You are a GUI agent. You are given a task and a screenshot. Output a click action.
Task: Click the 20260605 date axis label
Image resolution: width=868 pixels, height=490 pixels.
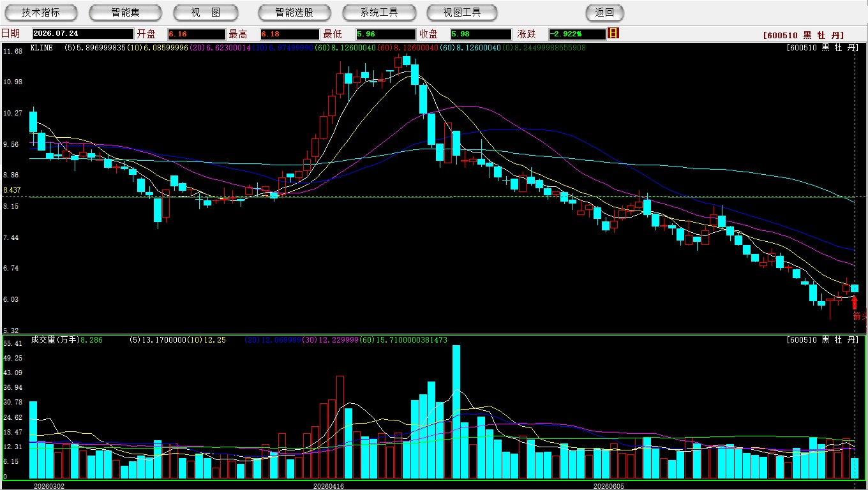(x=610, y=486)
